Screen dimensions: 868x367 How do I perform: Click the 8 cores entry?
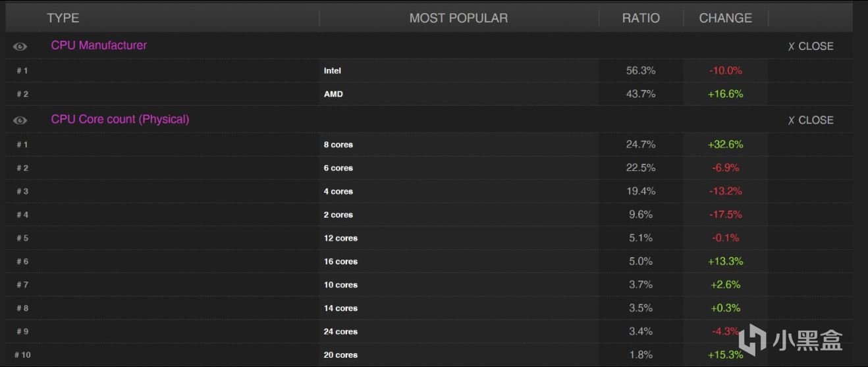339,145
